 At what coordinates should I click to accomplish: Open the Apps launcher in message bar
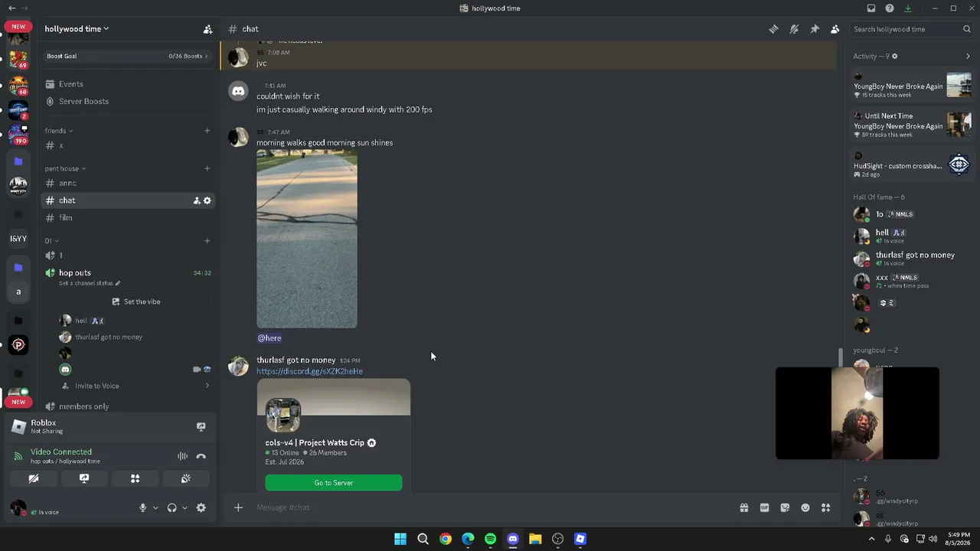coord(825,507)
